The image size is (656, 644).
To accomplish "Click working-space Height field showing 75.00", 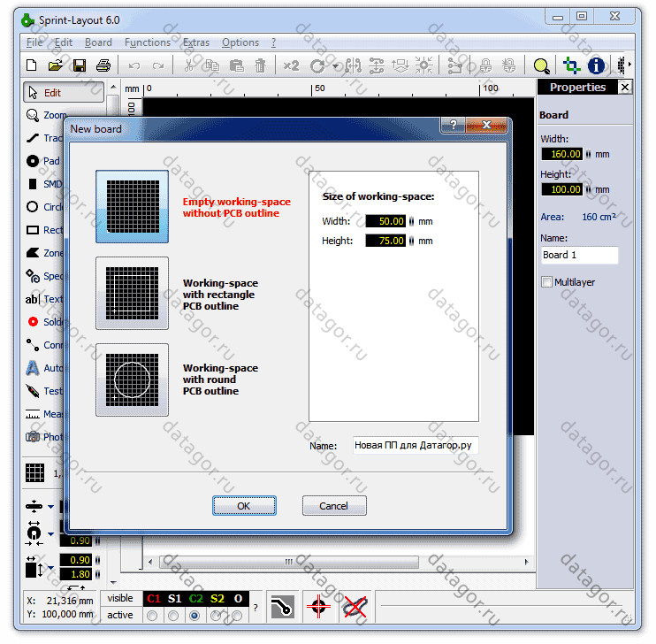I will click(385, 241).
